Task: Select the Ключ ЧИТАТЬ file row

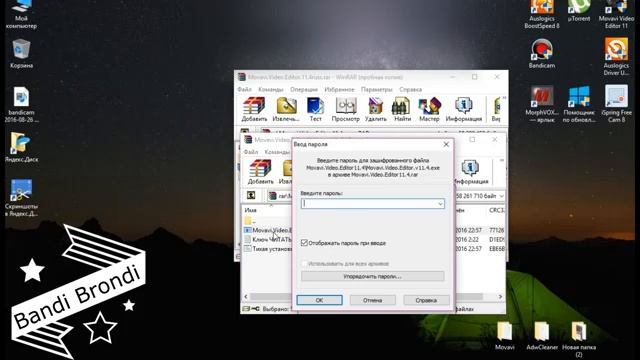Action: [268, 240]
